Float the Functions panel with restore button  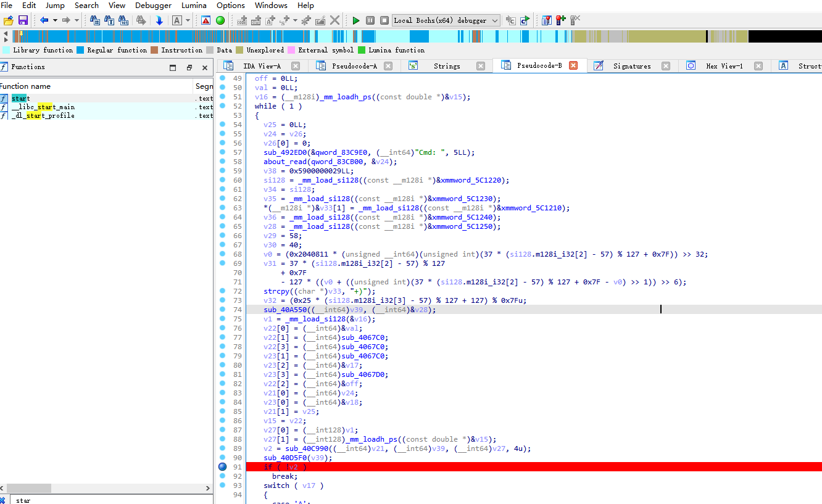pos(189,67)
